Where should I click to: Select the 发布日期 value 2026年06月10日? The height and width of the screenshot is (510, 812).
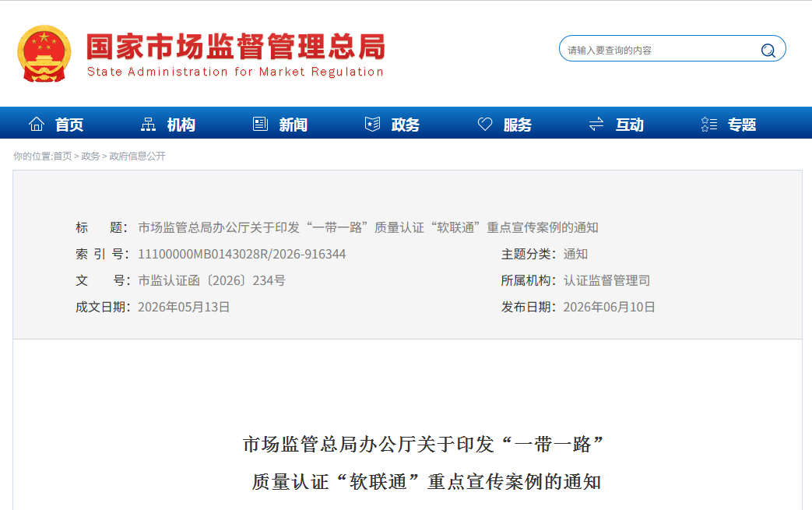coord(609,307)
